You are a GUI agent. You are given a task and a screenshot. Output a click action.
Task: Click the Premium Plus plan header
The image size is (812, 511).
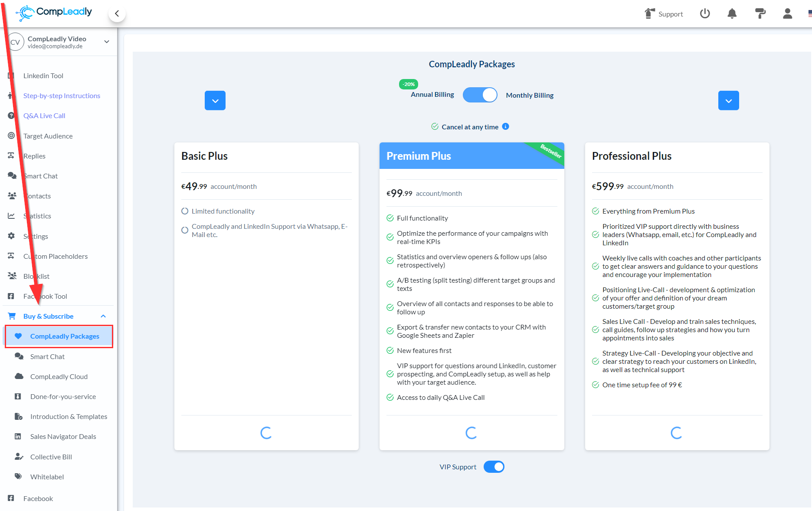[472, 155]
